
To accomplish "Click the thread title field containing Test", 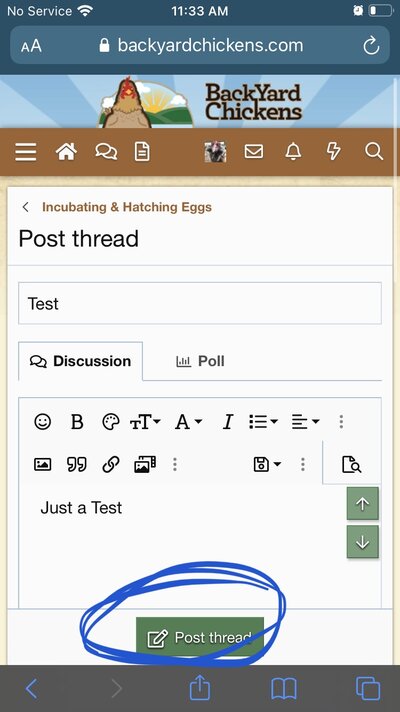I will (200, 303).
